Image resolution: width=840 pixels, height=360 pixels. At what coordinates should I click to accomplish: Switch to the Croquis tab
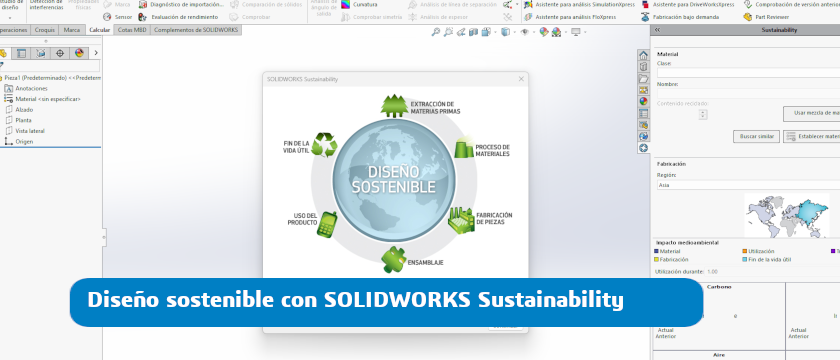tap(44, 30)
